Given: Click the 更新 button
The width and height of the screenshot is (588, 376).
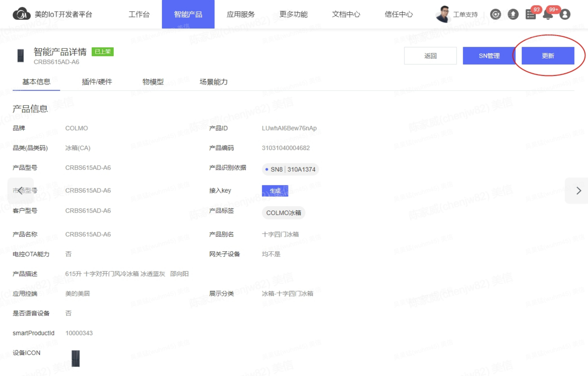Looking at the screenshot, I should tap(548, 56).
